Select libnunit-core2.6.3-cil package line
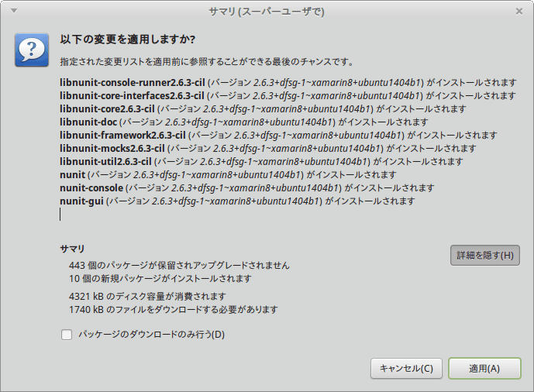The height and width of the screenshot is (392, 534). click(263, 109)
